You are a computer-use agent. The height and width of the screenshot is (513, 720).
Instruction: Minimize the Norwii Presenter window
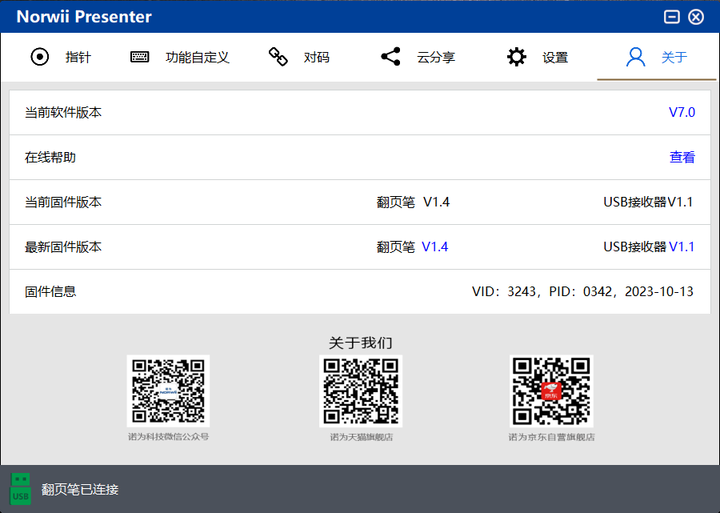coord(672,17)
